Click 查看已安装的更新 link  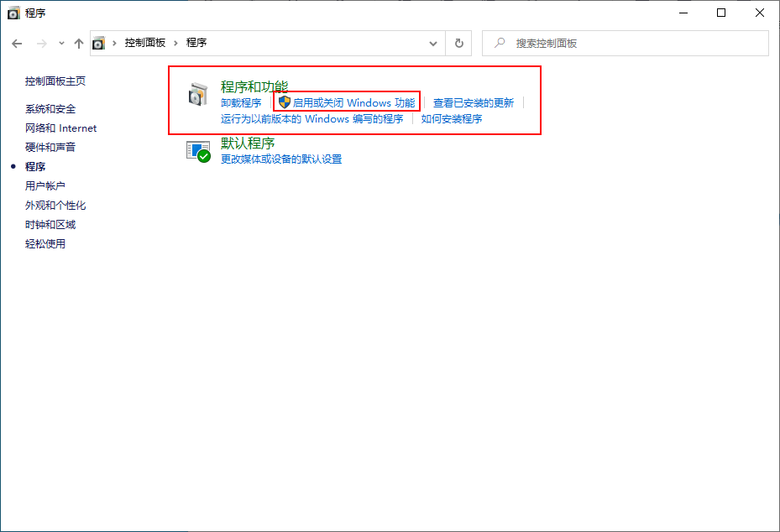click(x=474, y=103)
